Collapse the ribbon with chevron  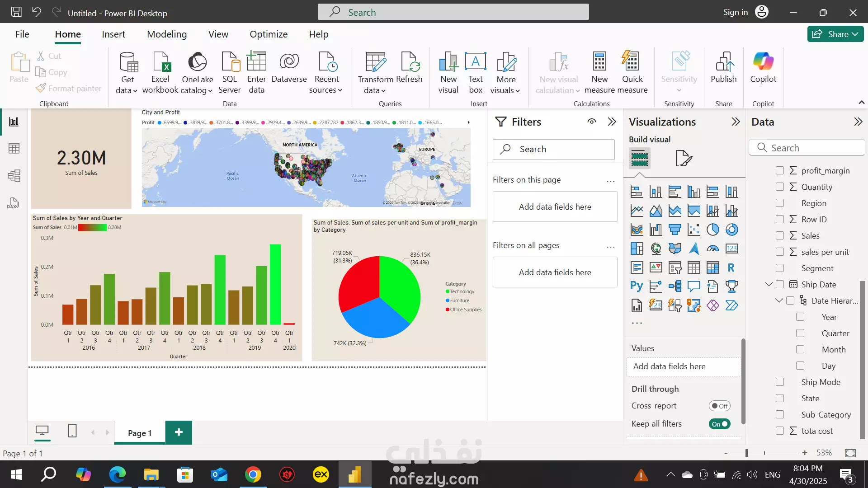[x=861, y=103]
